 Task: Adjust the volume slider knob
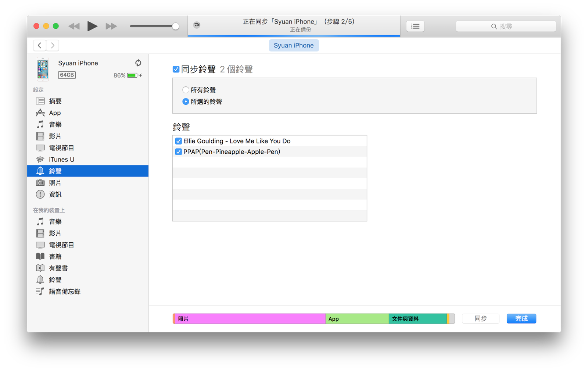click(x=176, y=26)
